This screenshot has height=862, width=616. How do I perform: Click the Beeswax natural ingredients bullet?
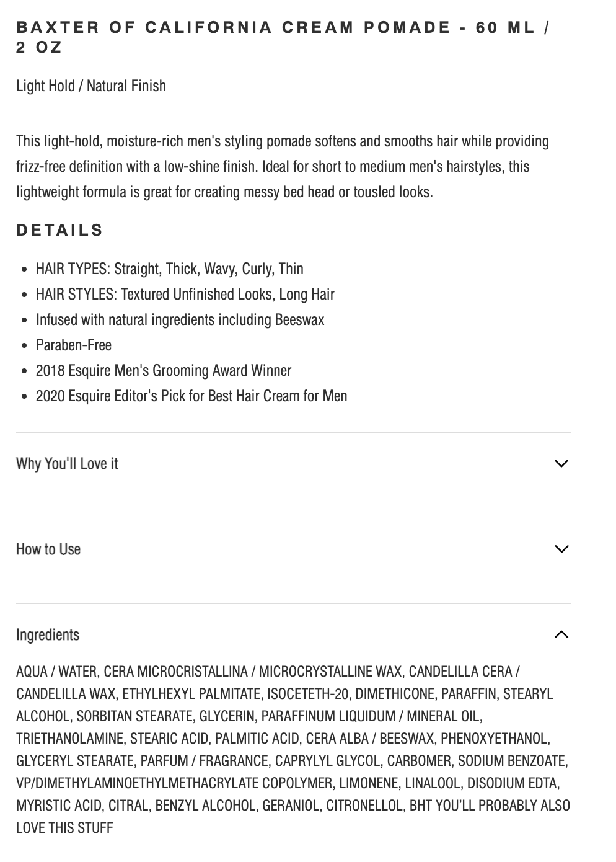pyautogui.click(x=180, y=319)
